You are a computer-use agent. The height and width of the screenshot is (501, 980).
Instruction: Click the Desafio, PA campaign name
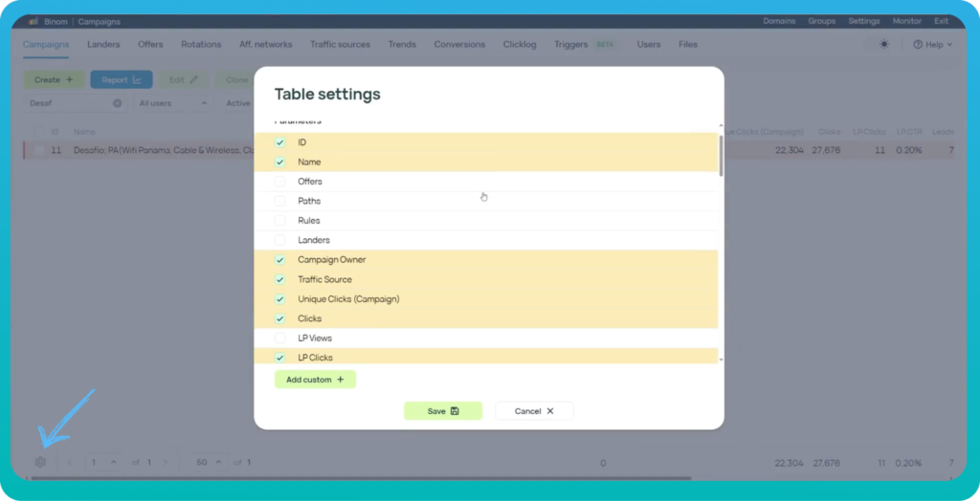point(164,150)
